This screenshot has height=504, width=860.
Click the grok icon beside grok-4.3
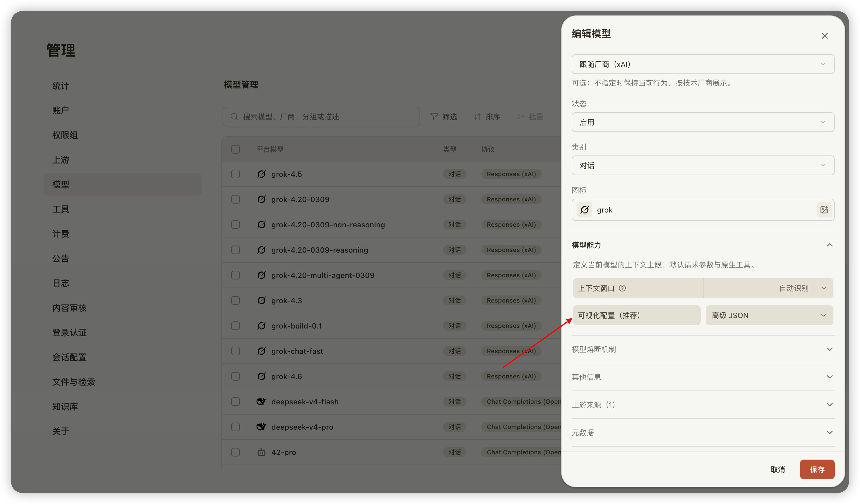(x=261, y=300)
